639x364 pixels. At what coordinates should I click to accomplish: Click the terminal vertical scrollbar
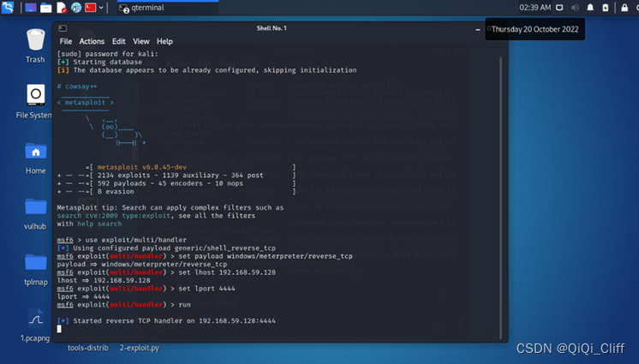(500, 198)
